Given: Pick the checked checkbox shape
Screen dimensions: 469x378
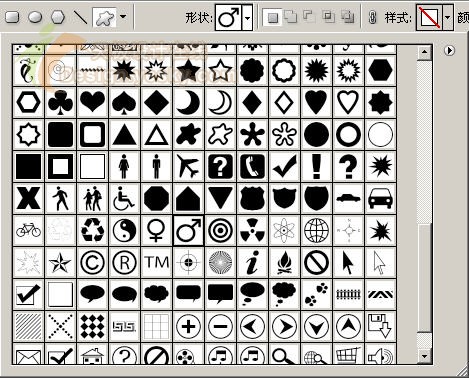Looking at the screenshot, I should (28, 294).
